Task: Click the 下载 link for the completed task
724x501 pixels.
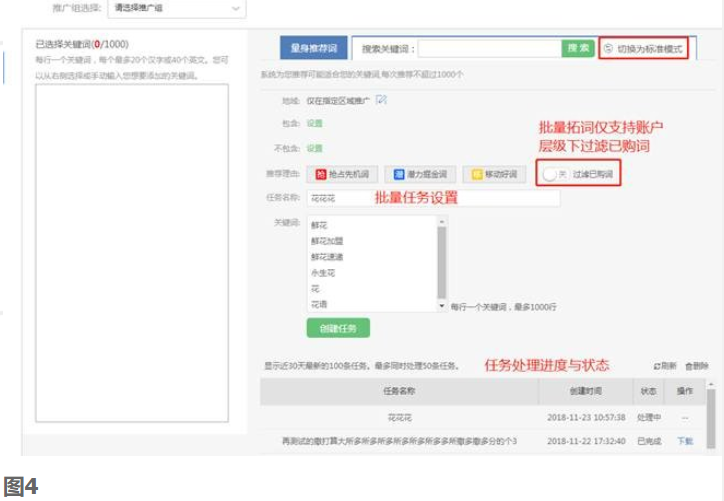Action: pyautogui.click(x=685, y=441)
